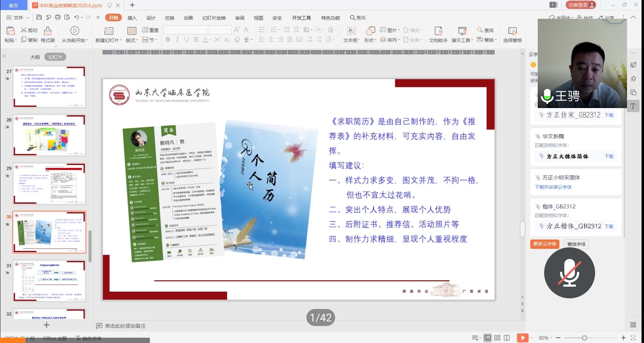Viewport: 644px width, 343px height.
Task: Click the Text Box (文本框) icon
Action: [351, 31]
